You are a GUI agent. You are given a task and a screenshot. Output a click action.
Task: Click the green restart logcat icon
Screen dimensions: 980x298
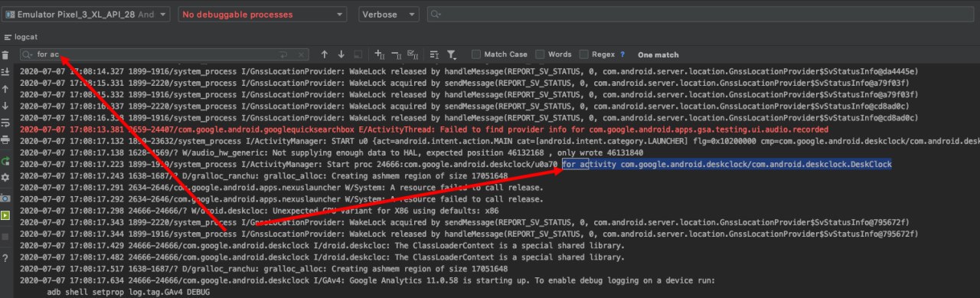[x=5, y=161]
